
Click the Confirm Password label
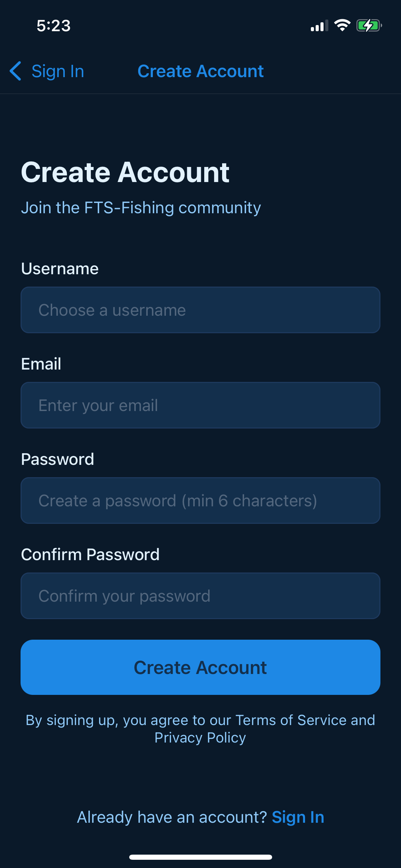[x=90, y=555]
